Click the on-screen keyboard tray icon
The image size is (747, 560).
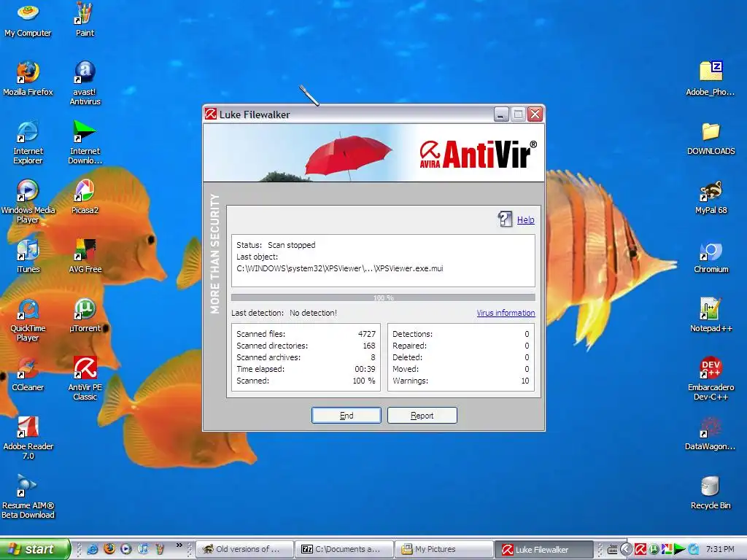coord(613,549)
